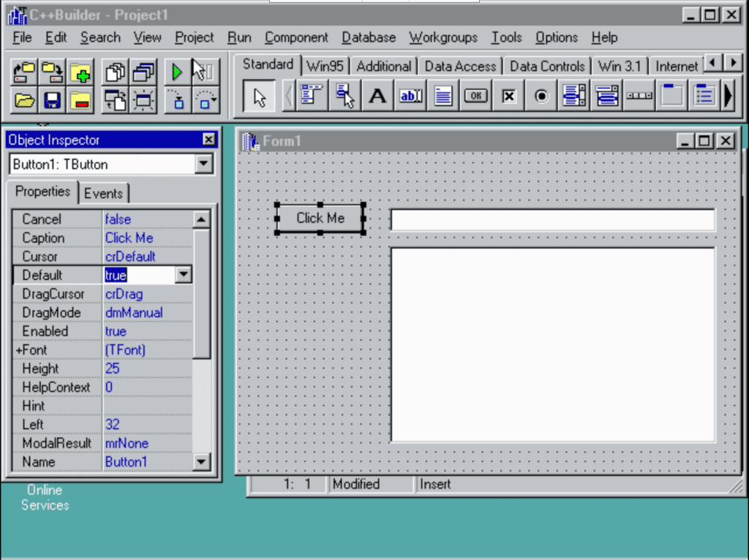Select the Cursor value crDefault
The width and height of the screenshot is (749, 560).
tap(148, 257)
